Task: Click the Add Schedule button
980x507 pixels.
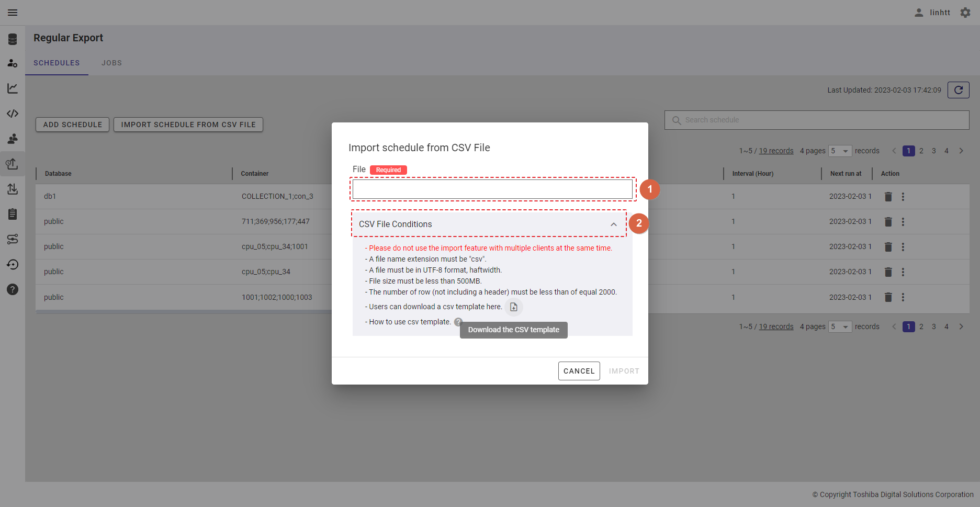Action: point(73,125)
